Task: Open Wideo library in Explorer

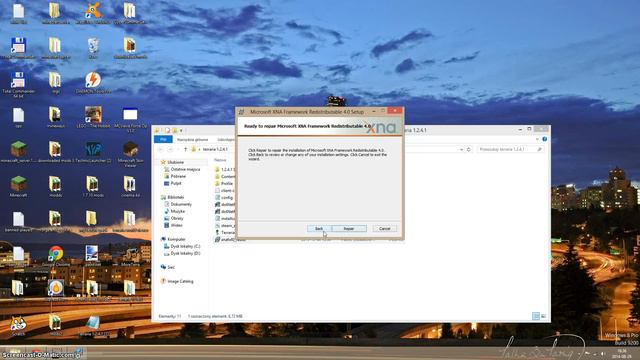Action: [176, 225]
